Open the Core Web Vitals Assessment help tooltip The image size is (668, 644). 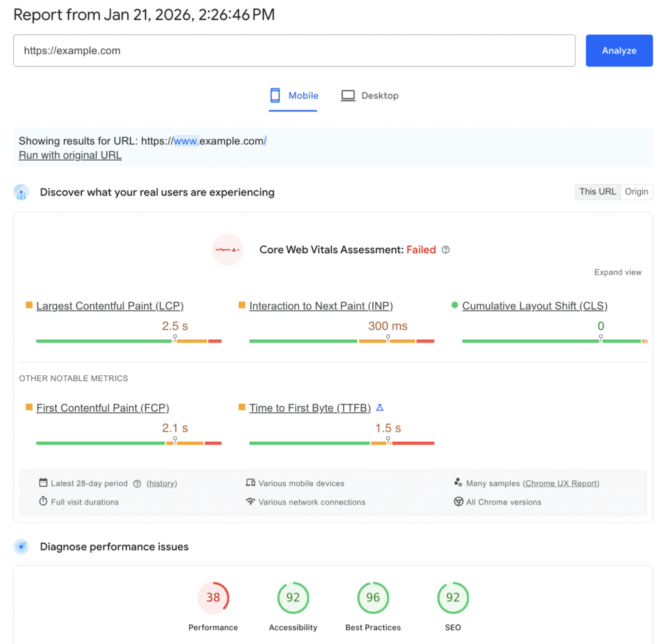446,250
